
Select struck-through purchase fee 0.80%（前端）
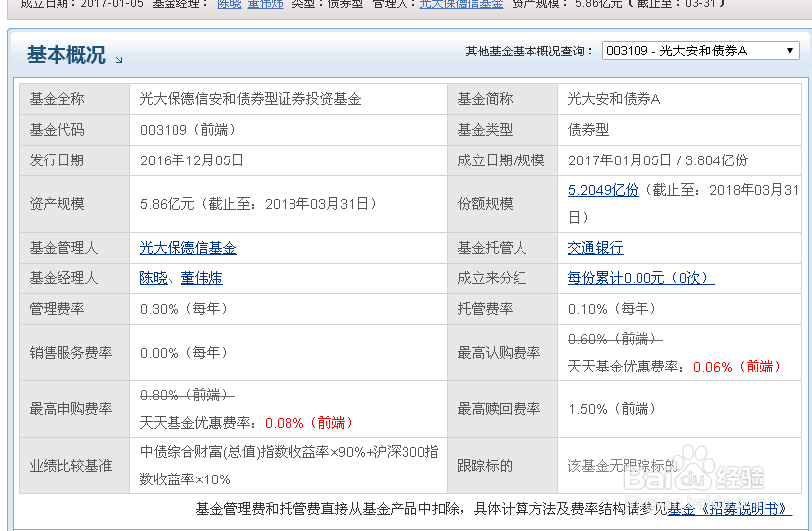pyautogui.click(x=187, y=395)
